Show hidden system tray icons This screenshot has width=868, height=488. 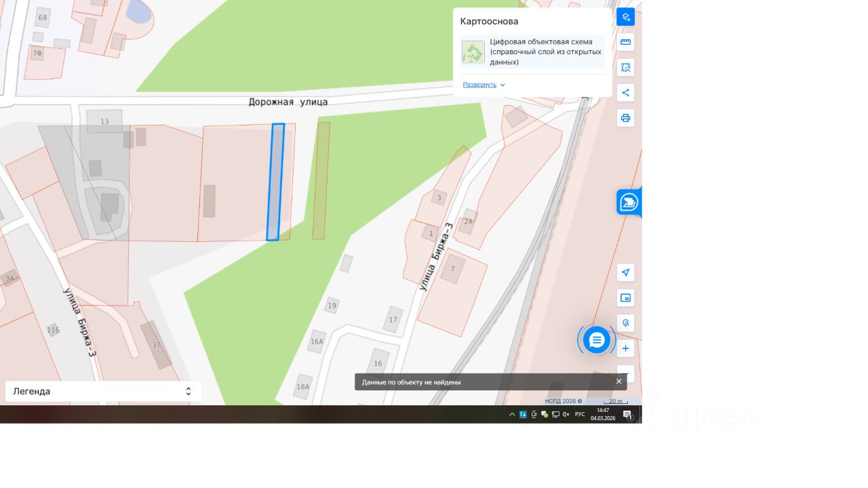click(512, 414)
